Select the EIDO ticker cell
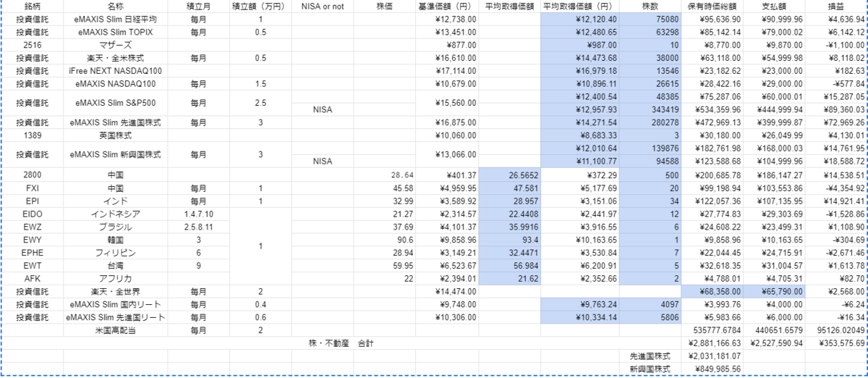 pos(33,214)
